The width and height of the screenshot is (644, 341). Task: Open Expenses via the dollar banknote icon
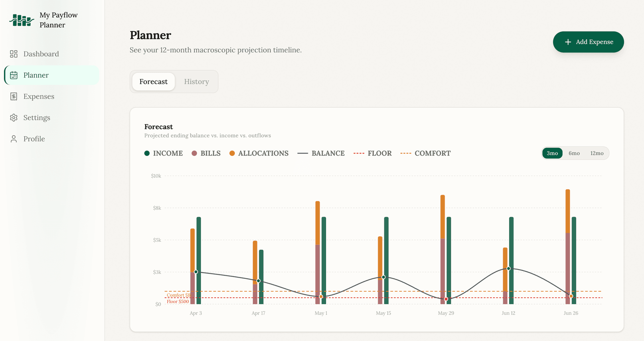pos(14,96)
